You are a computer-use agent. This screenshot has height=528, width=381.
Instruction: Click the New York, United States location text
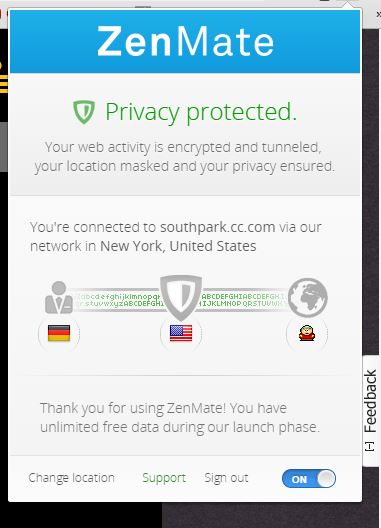pos(178,246)
